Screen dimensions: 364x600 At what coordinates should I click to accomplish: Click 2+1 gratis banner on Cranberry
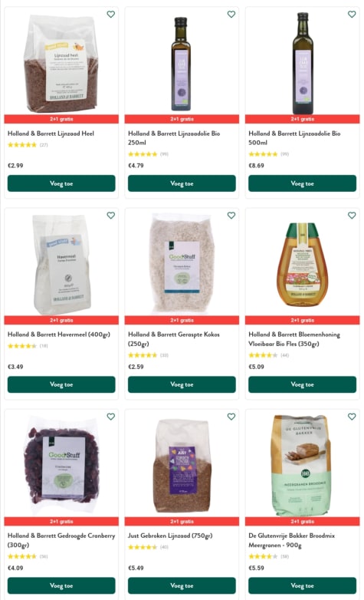[x=61, y=521]
